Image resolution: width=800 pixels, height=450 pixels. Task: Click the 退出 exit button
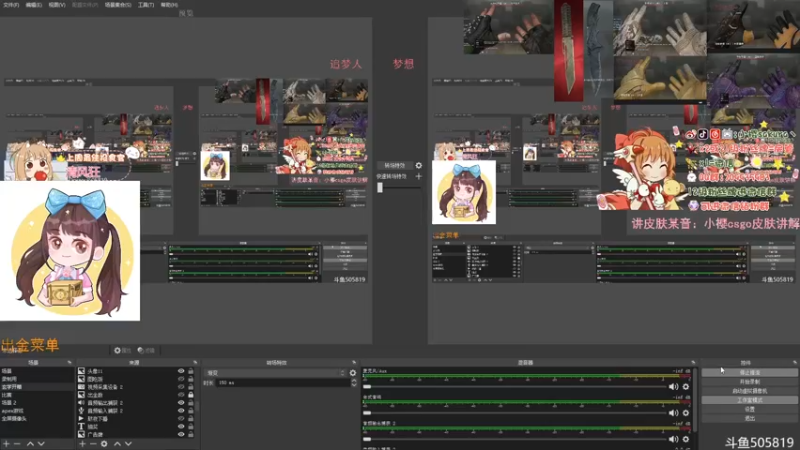[x=749, y=418]
